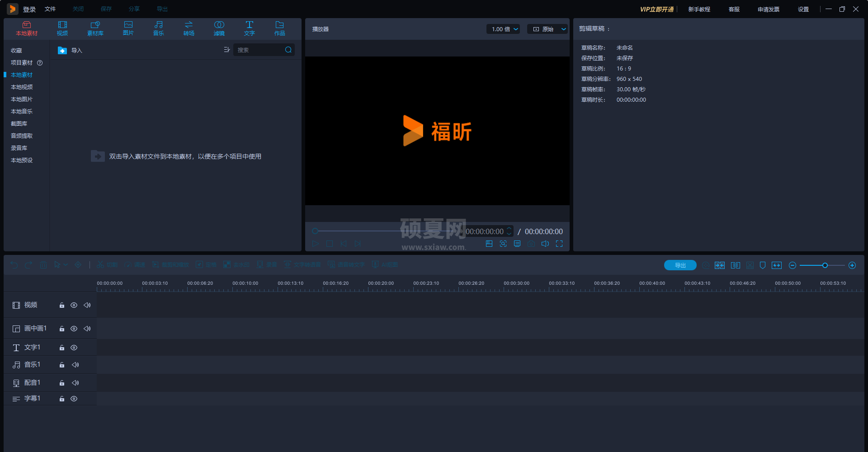Viewport: 868px width, 452px height.
Task: Select 项目素材 in the left sidebar
Action: tap(22, 63)
